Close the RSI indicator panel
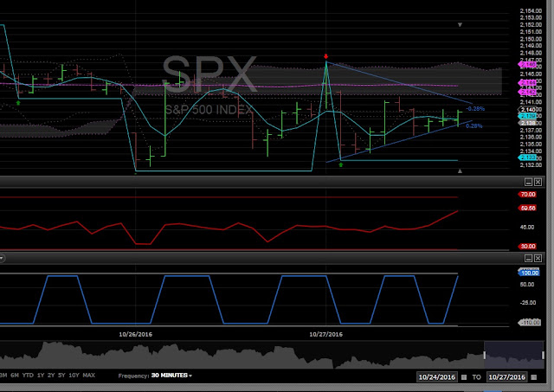 pos(538,182)
